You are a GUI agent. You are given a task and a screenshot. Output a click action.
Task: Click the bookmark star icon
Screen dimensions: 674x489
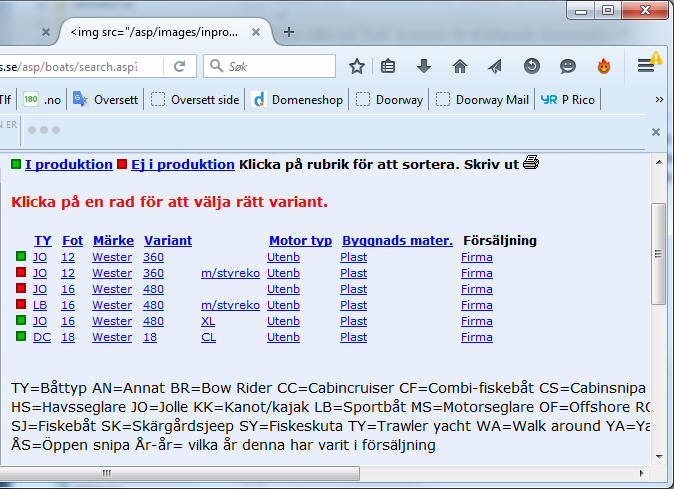click(356, 66)
